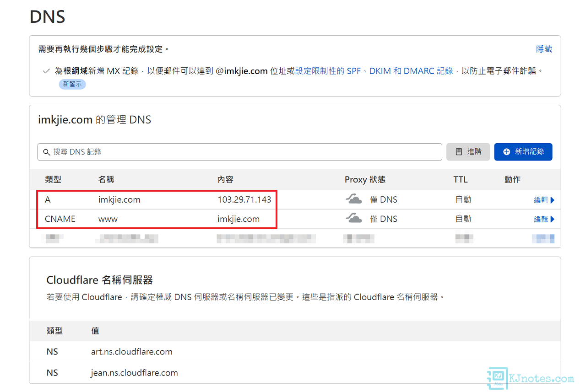Open 編輯 for imkjie.com A record

541,200
